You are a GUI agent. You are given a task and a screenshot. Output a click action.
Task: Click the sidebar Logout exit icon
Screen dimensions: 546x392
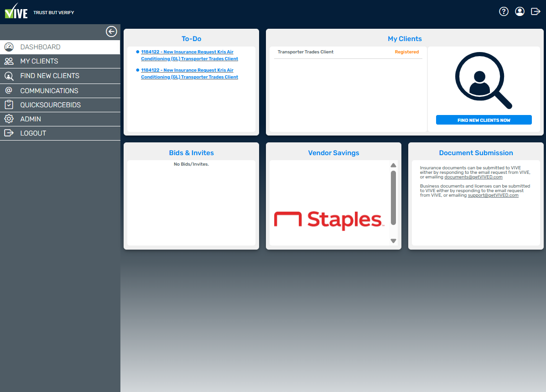9,133
